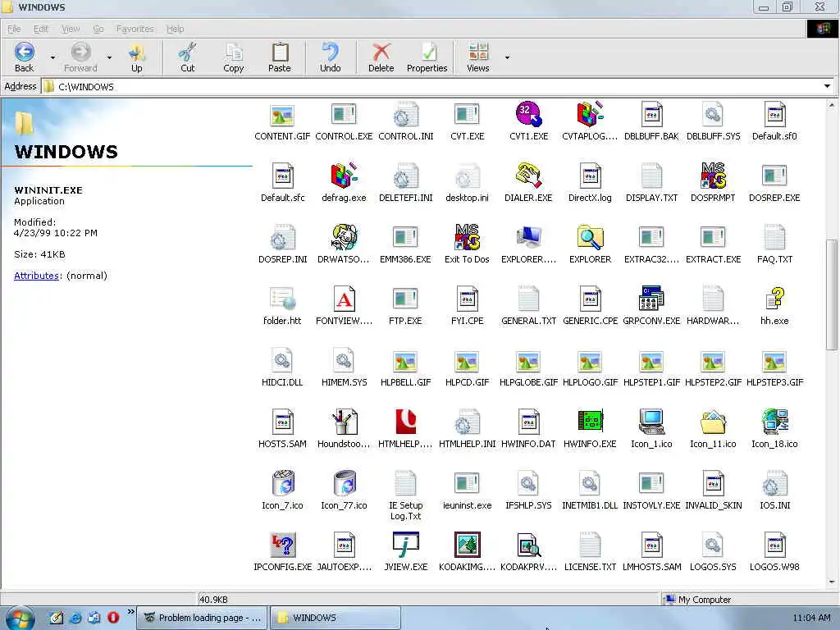
Task: Click the Back toolbar button
Action: point(24,57)
